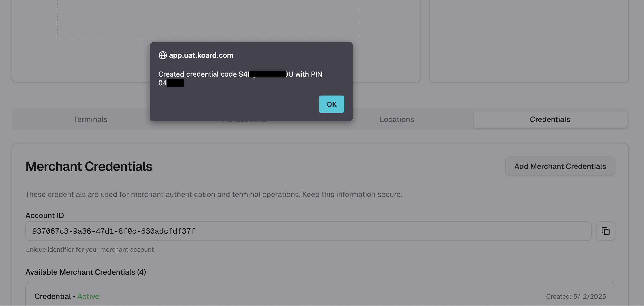Open the Locations tab
This screenshot has height=306, width=644.
tap(397, 119)
